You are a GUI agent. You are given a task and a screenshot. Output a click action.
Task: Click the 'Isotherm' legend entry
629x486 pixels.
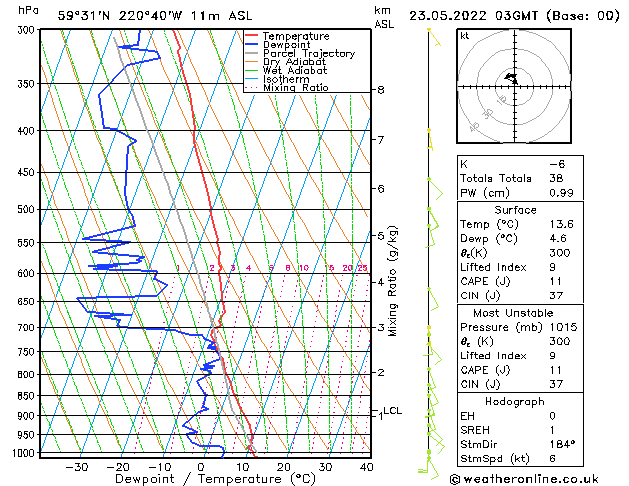pos(286,79)
